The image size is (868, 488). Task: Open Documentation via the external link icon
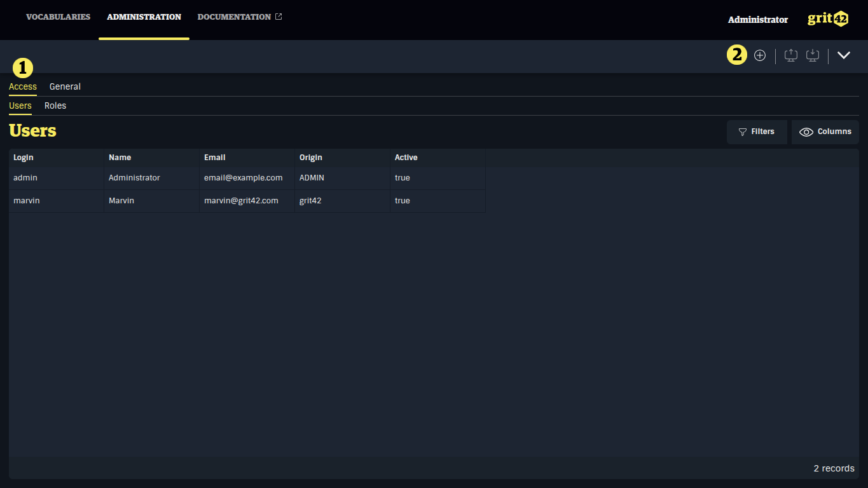coord(278,17)
